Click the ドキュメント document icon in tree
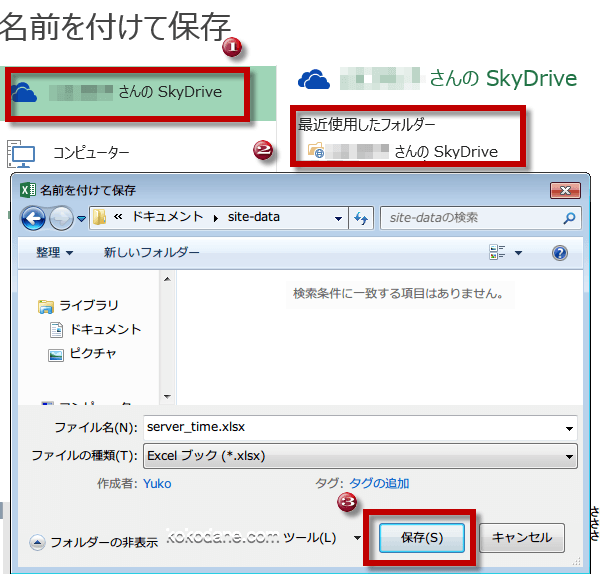Image resolution: width=600 pixels, height=574 pixels. pyautogui.click(x=57, y=330)
